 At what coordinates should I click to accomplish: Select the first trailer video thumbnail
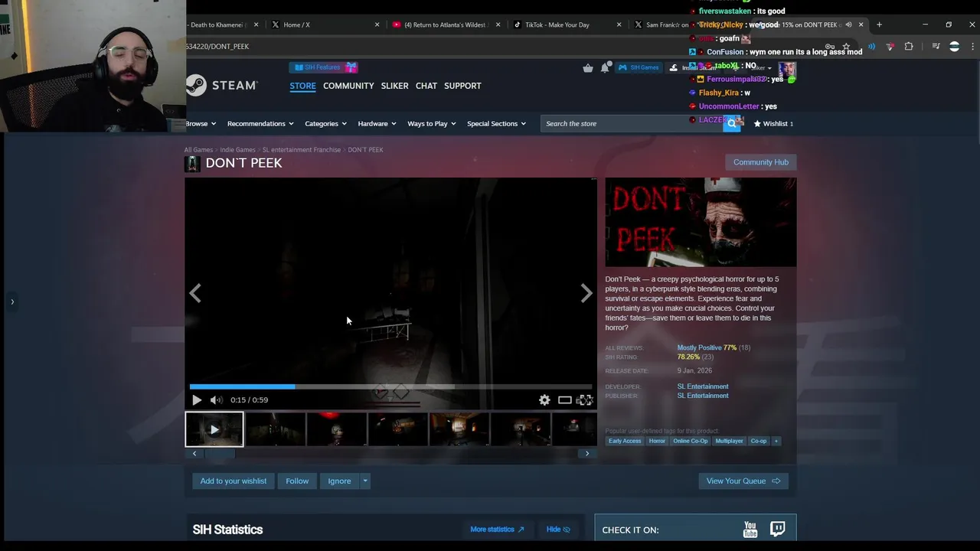point(214,429)
